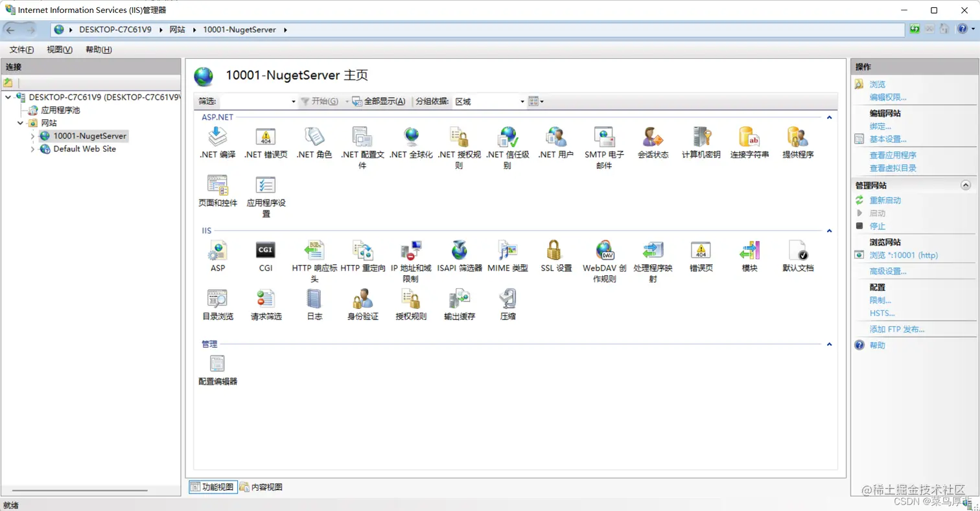
Task: Open the 视图(V) menu
Action: pyautogui.click(x=60, y=50)
